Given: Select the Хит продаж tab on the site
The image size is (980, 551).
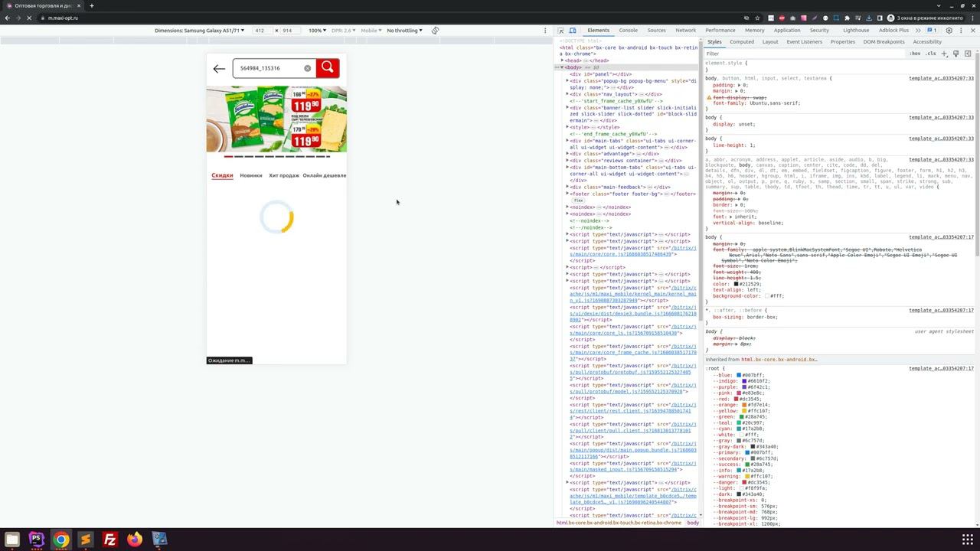Looking at the screenshot, I should [x=284, y=175].
